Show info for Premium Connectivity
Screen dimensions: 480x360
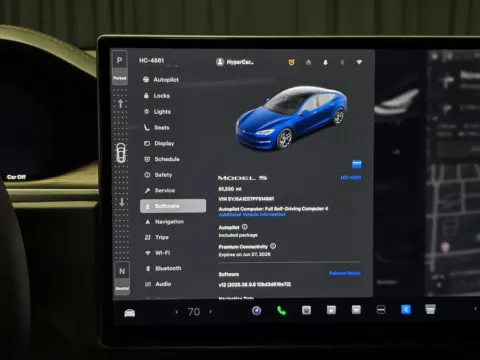pyautogui.click(x=273, y=246)
